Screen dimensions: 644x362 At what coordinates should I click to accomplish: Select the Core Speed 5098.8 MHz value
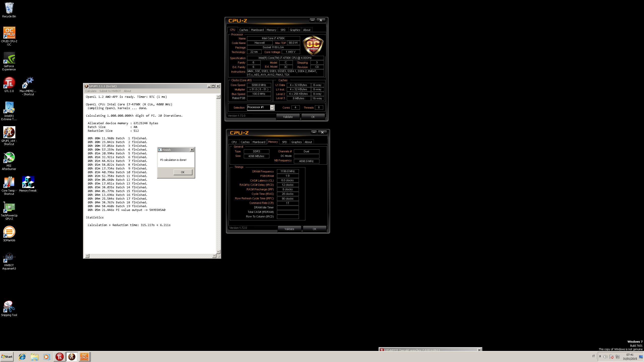(259, 85)
